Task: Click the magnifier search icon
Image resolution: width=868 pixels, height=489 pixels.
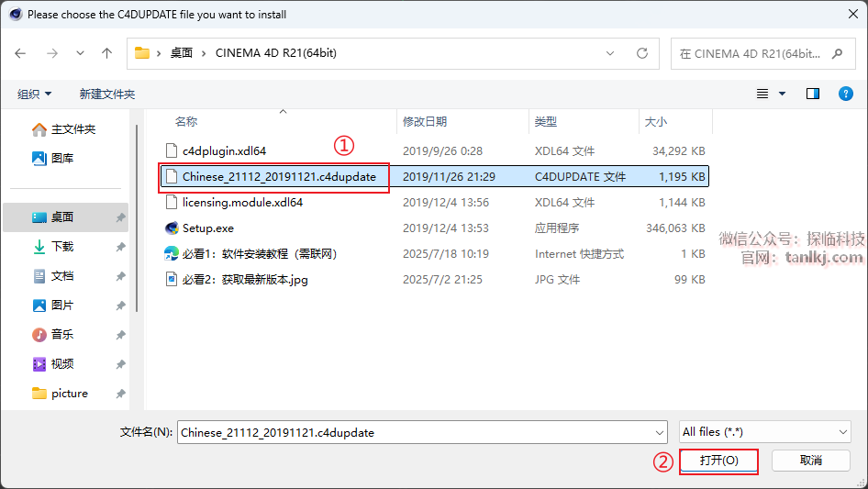Action: [838, 54]
